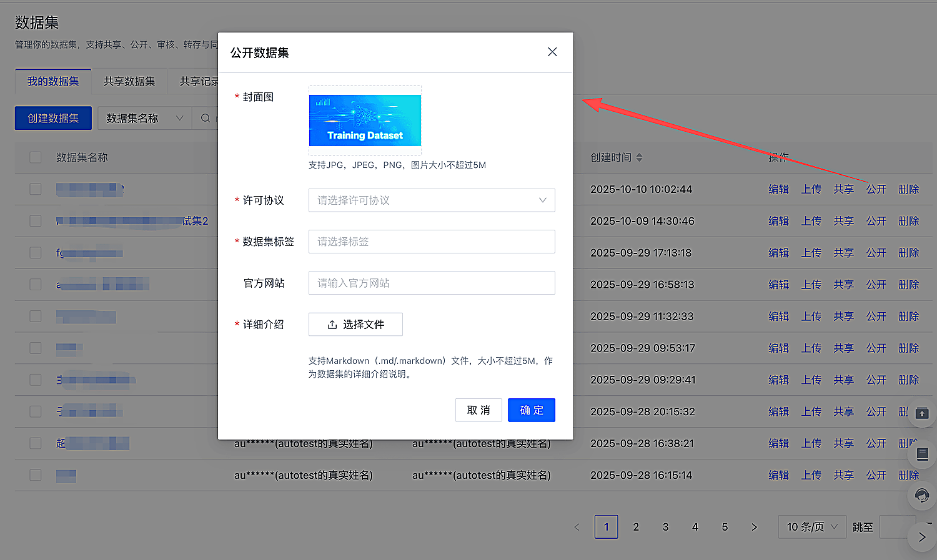The height and width of the screenshot is (560, 937).
Task: Click the search magnifier icon
Action: point(206,119)
